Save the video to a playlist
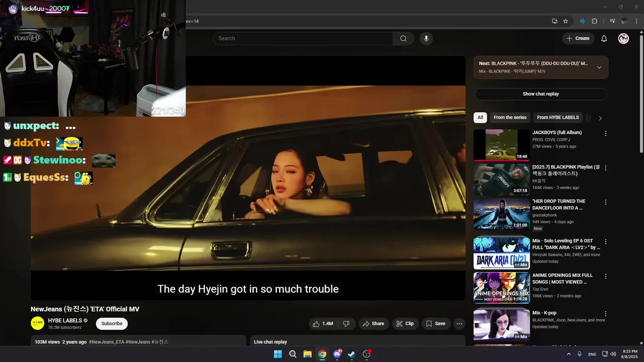 pos(436,324)
